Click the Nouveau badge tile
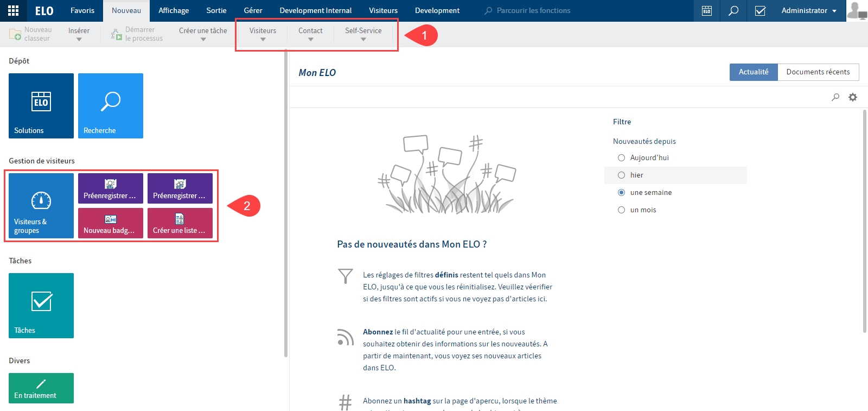The height and width of the screenshot is (411, 868). tap(111, 223)
